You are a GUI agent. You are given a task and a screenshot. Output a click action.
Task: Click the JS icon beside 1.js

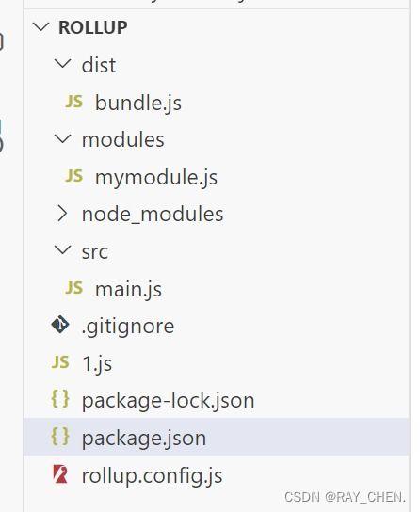coord(60,362)
